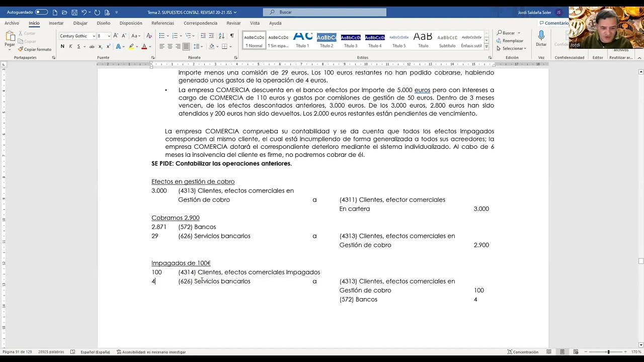644x362 pixels.
Task: Click the Dictar microphone icon
Action: coord(541,38)
